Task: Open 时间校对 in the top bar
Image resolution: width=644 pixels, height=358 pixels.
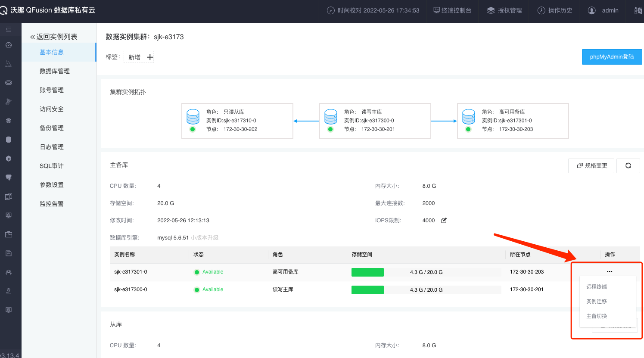Action: (x=373, y=10)
